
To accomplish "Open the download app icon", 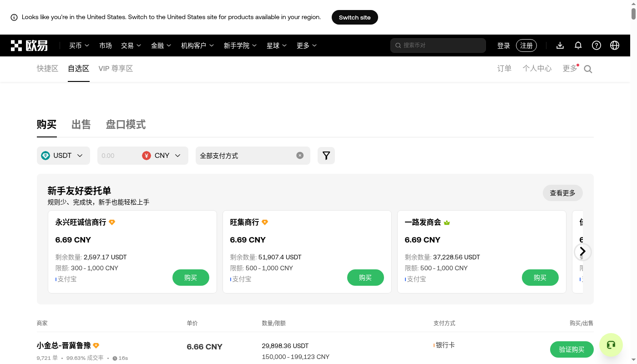I will pos(560,45).
